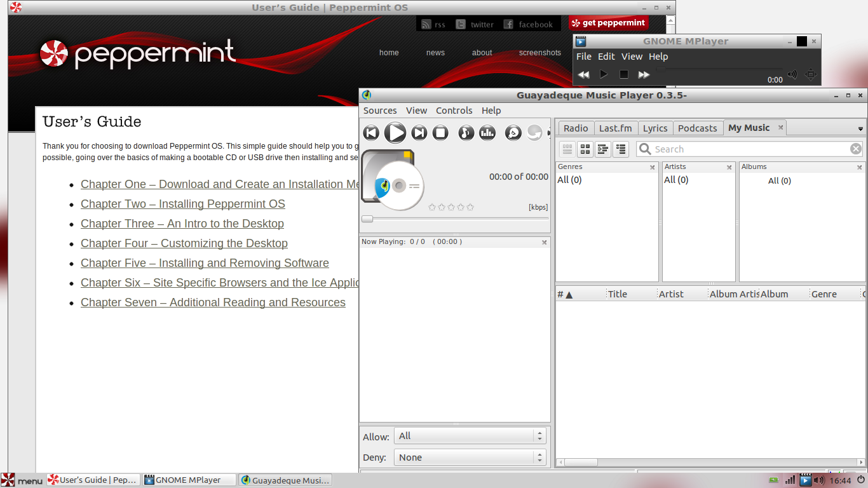Screen dimensions: 868x488
Task: Click stop in GNOME MPlayer
Action: click(624, 74)
